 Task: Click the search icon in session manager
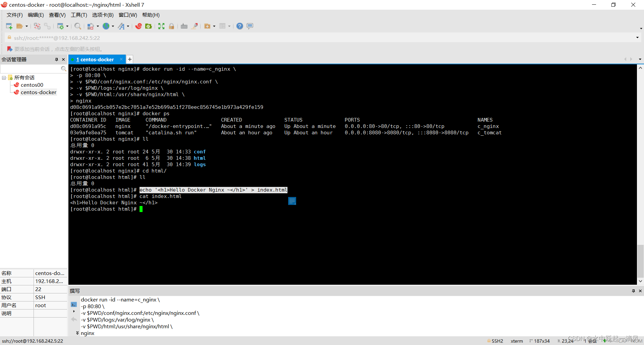pos(63,69)
